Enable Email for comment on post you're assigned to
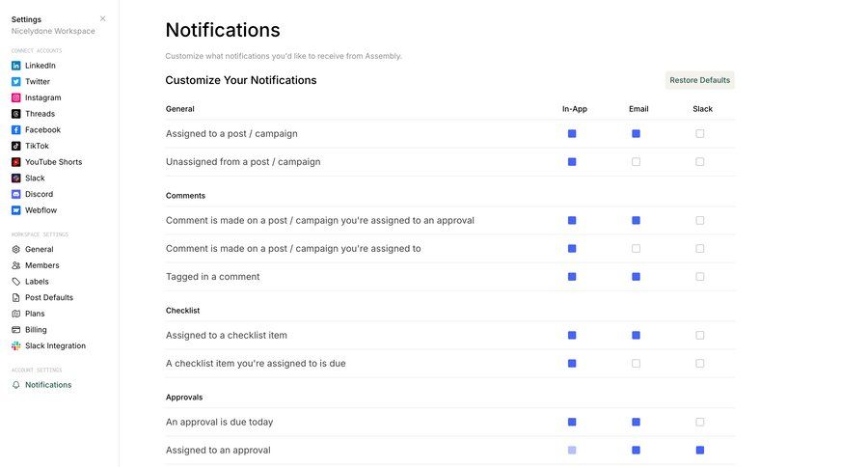The width and height of the screenshot is (868, 467). click(x=637, y=248)
